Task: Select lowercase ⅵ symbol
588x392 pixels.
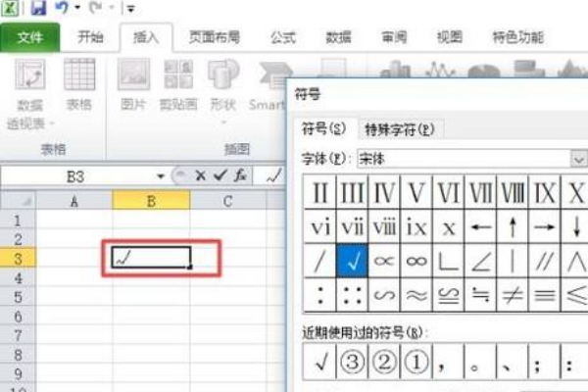Action: tap(319, 226)
